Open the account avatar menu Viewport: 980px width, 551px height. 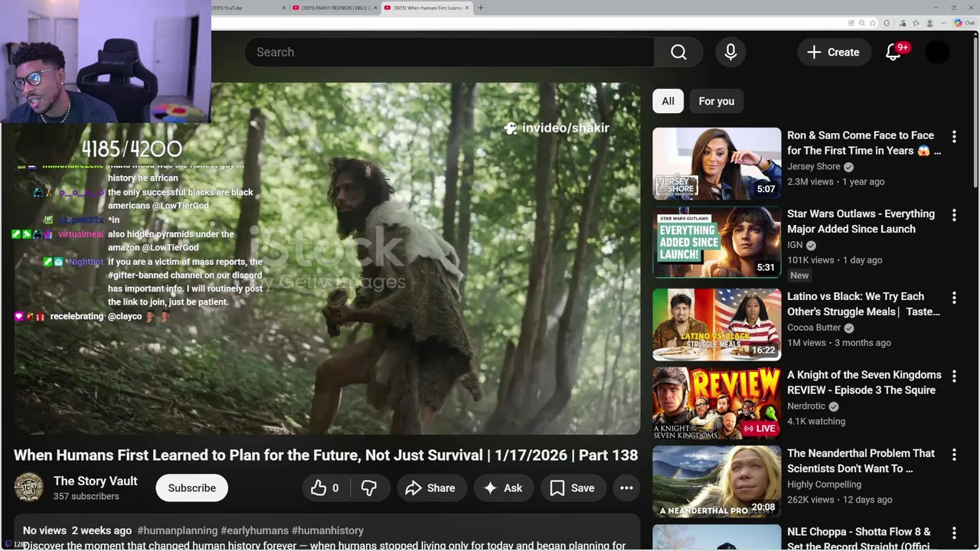coord(937,52)
